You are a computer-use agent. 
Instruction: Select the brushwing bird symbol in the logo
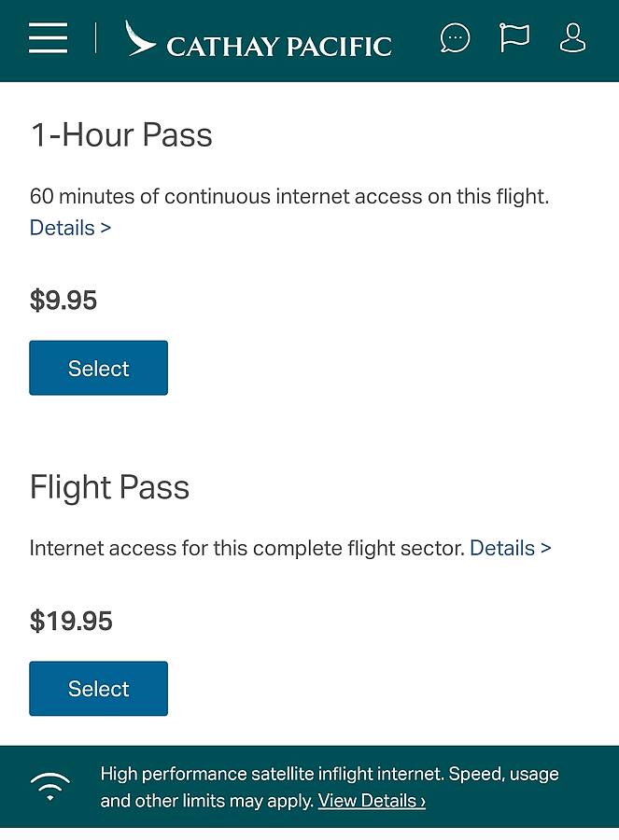tap(139, 40)
